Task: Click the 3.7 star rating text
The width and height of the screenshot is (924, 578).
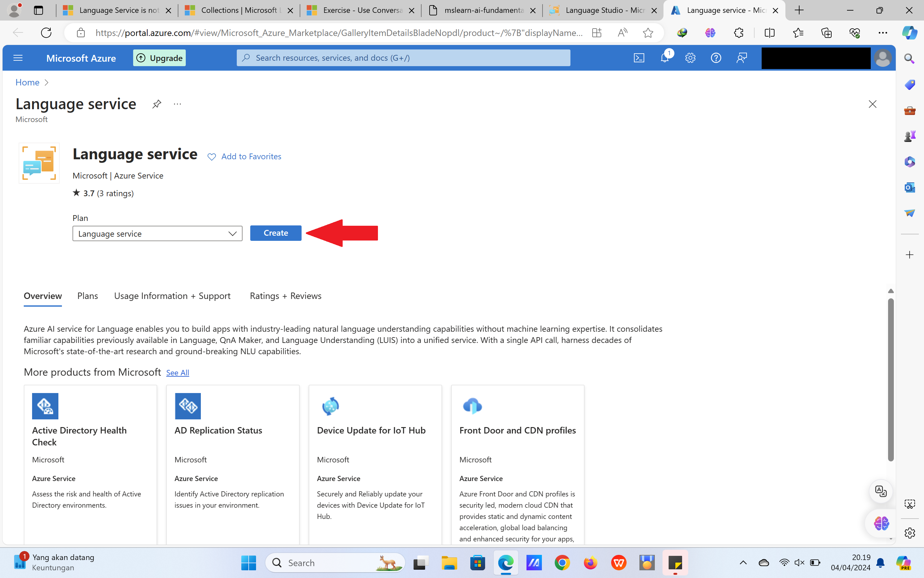Action: 104,193
